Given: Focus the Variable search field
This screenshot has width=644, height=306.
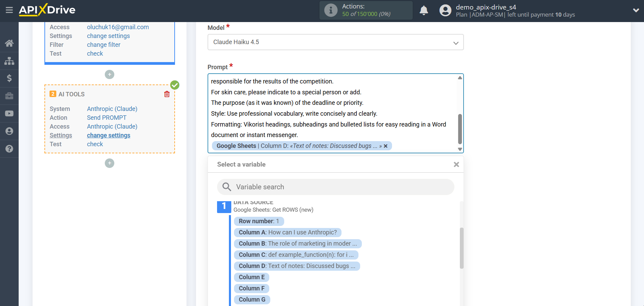Looking at the screenshot, I should coord(335,187).
